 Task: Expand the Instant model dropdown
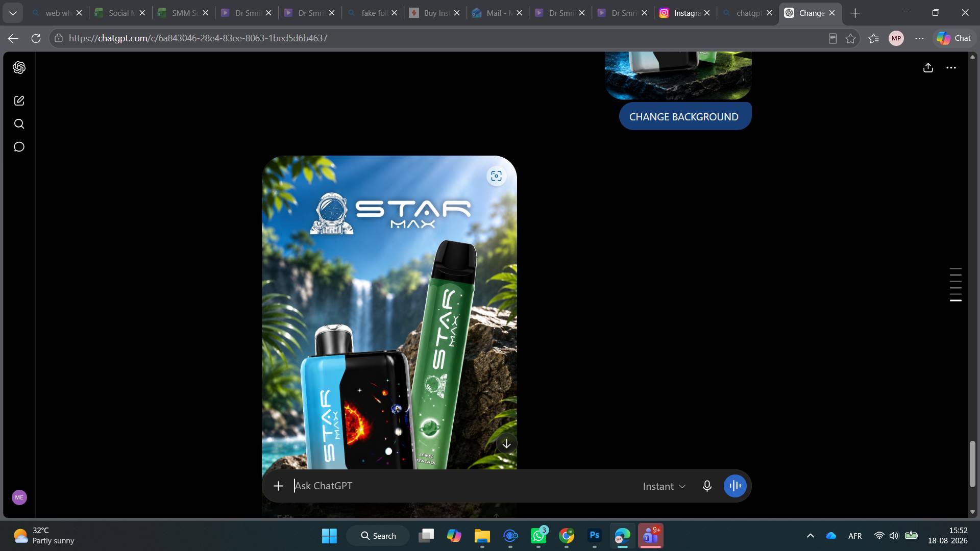pos(664,486)
